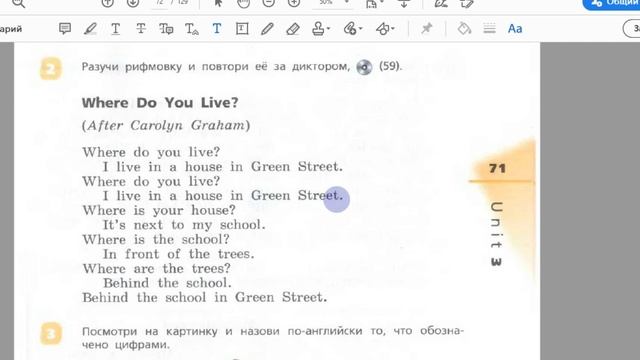Select the underline text tool

[116, 29]
